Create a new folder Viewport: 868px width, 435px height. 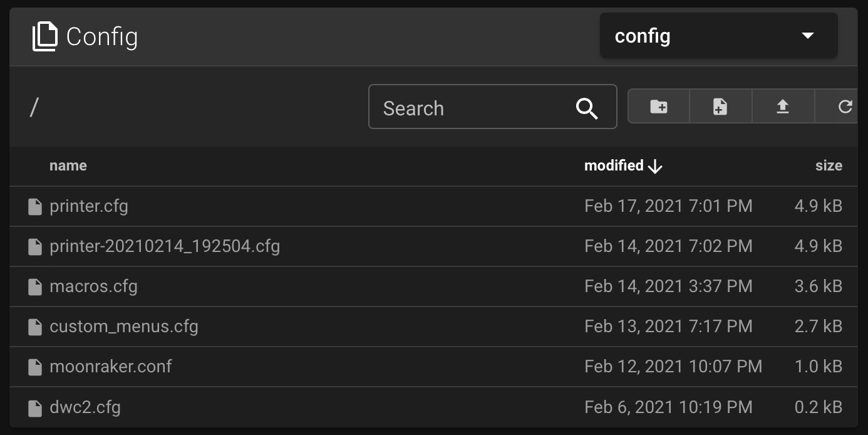[658, 107]
